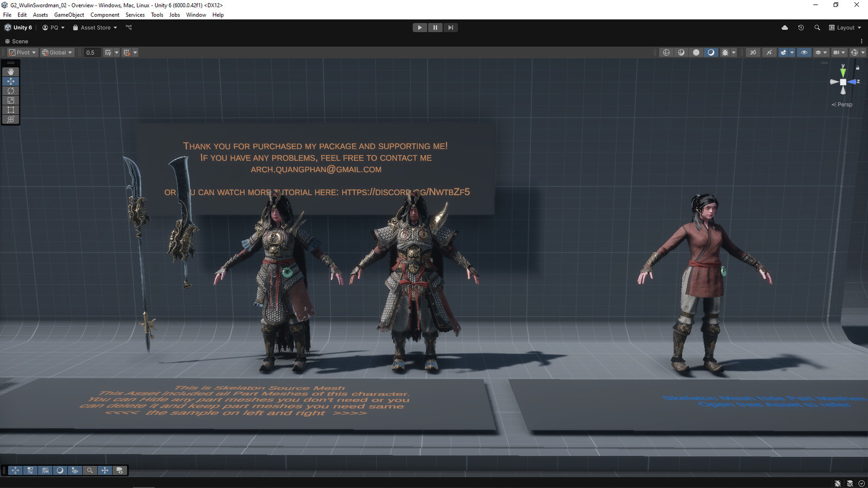Screen dimensions: 868x488
Task: Open the Component menu
Action: 105,15
